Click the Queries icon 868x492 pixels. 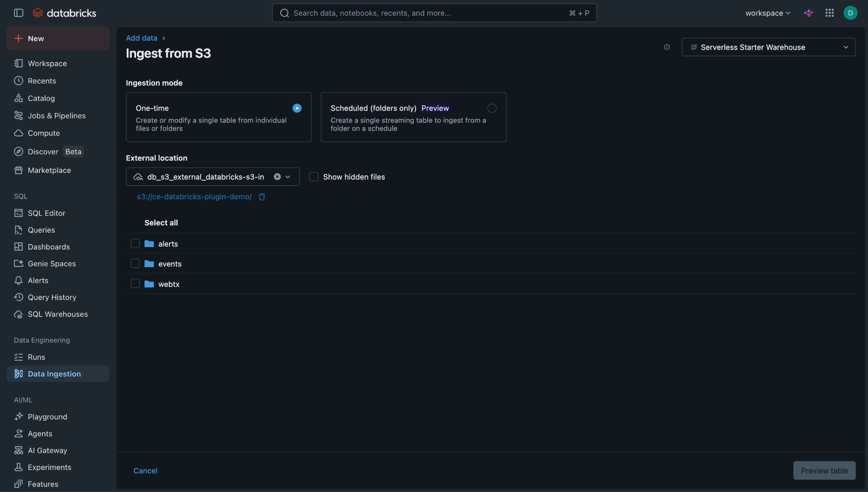pyautogui.click(x=18, y=230)
